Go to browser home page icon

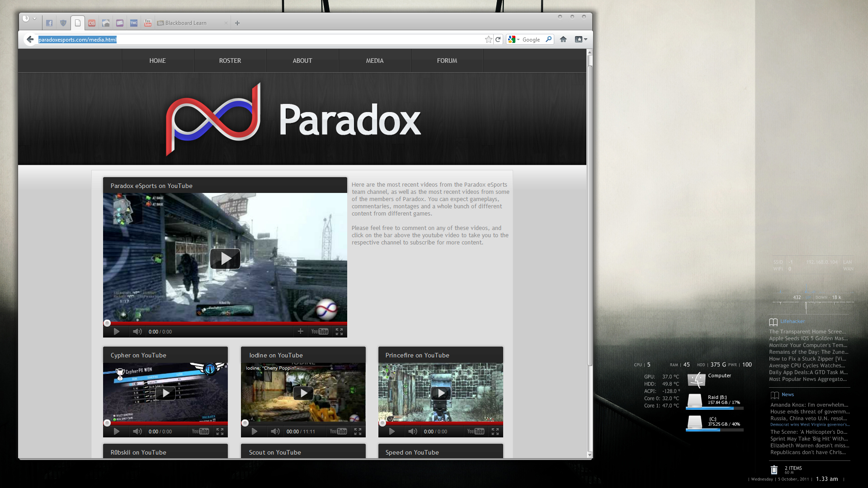[x=563, y=39]
